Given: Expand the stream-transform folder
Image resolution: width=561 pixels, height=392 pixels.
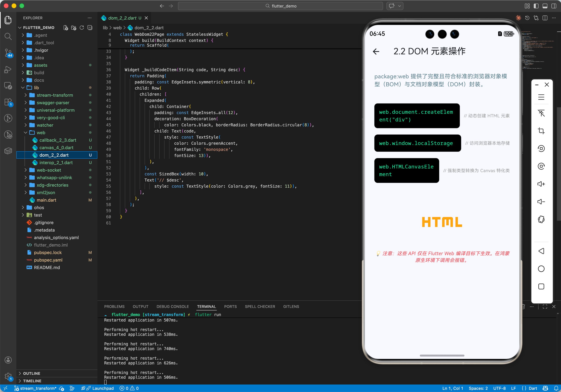Looking at the screenshot, I should [x=55, y=95].
